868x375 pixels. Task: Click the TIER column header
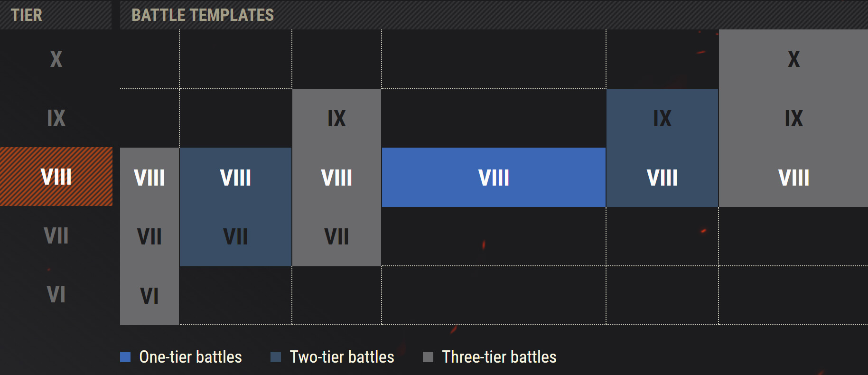point(27,15)
